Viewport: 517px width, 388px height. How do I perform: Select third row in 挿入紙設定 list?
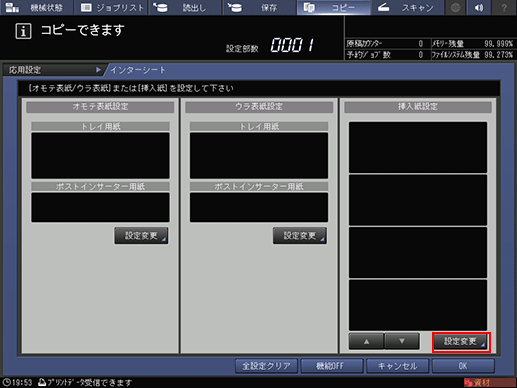click(x=418, y=253)
